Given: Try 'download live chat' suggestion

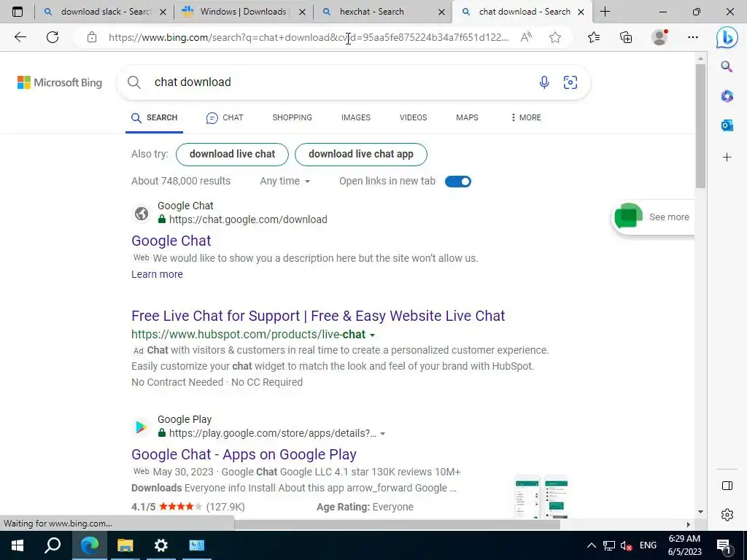Looking at the screenshot, I should coord(232,155).
